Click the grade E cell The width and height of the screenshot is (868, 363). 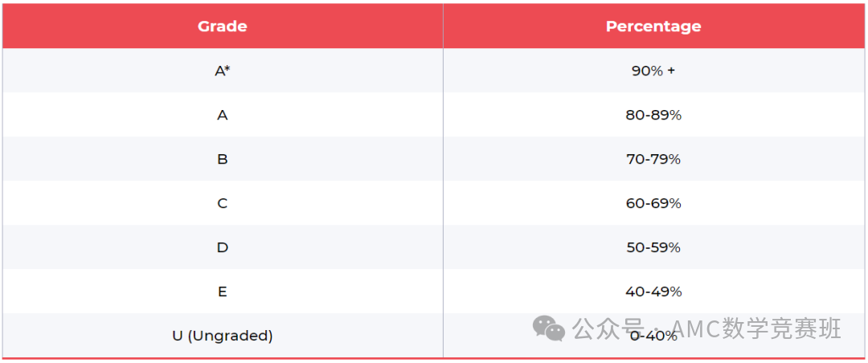(223, 292)
